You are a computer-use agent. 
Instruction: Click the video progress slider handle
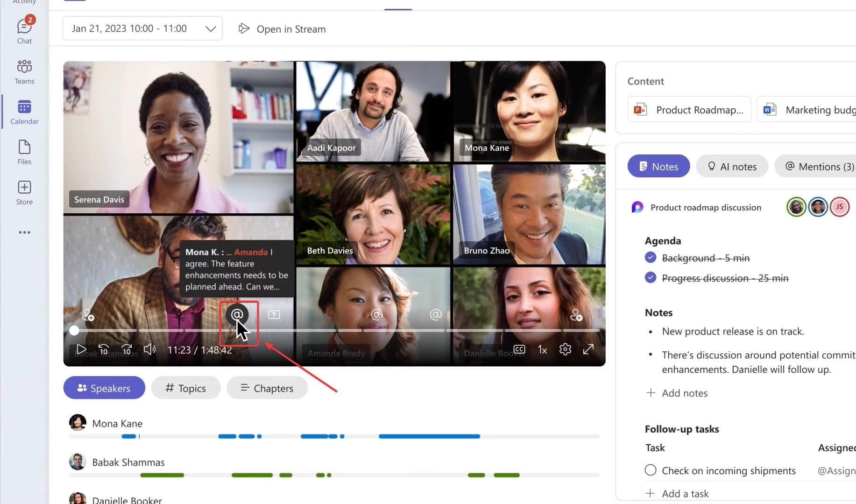point(74,330)
